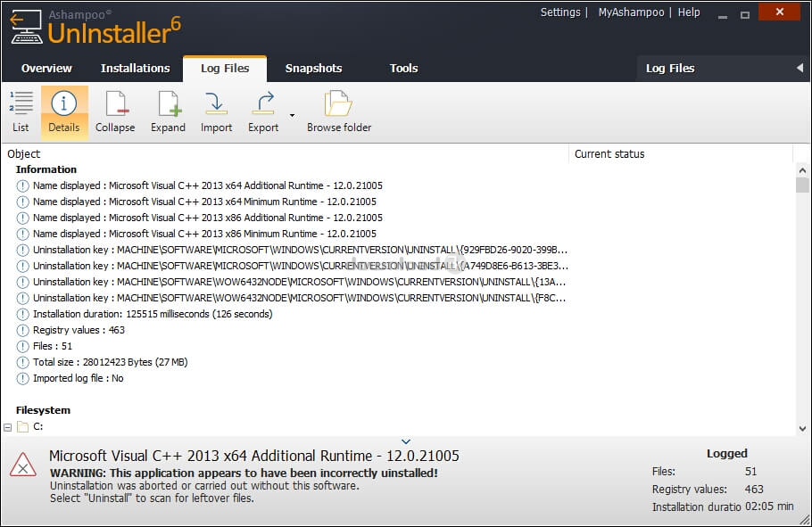Collapse the C: drive tree node
The image size is (812, 527).
pos(7,427)
